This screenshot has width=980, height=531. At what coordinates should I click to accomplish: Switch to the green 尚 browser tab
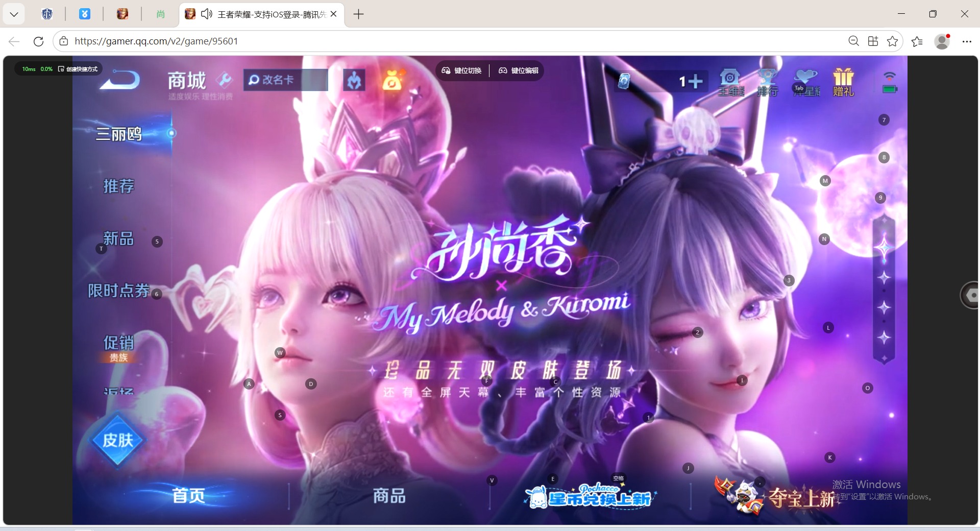(160, 14)
